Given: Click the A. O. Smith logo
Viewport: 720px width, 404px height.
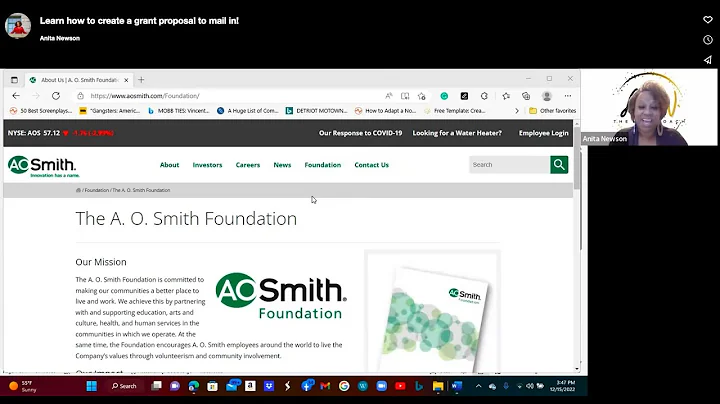Looking at the screenshot, I should coord(43,166).
